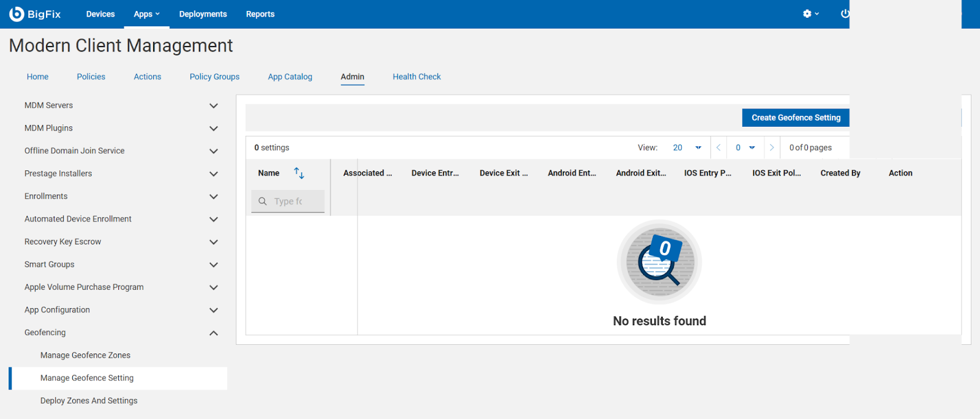Open Manage Geofence Zones
The width and height of the screenshot is (980, 419).
(86, 355)
